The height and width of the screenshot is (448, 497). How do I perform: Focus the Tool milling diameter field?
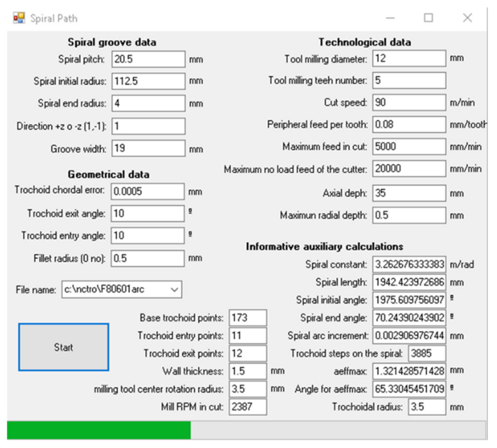[409, 59]
